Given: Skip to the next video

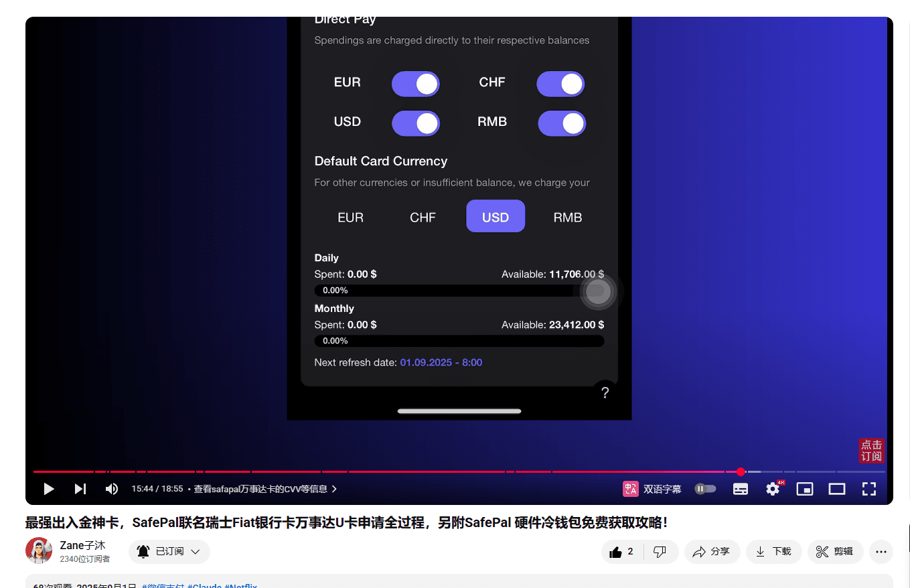Looking at the screenshot, I should tap(80, 489).
